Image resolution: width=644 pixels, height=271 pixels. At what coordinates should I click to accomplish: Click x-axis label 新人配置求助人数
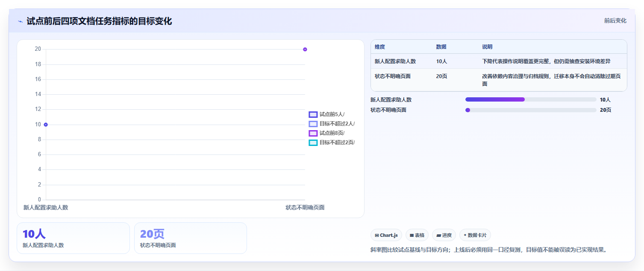pyautogui.click(x=46, y=207)
